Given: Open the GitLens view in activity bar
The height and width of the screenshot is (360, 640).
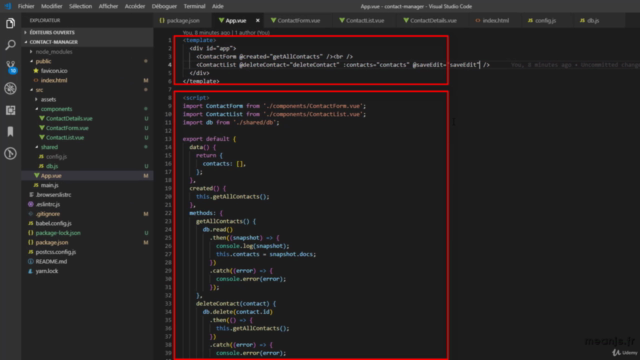Looking at the screenshot, I should point(10,153).
